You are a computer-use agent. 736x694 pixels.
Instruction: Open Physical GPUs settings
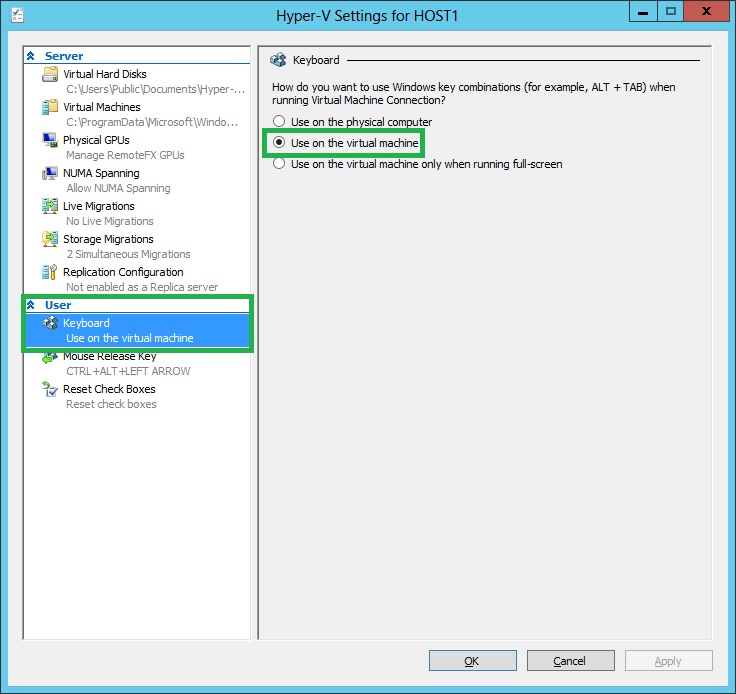tap(96, 140)
